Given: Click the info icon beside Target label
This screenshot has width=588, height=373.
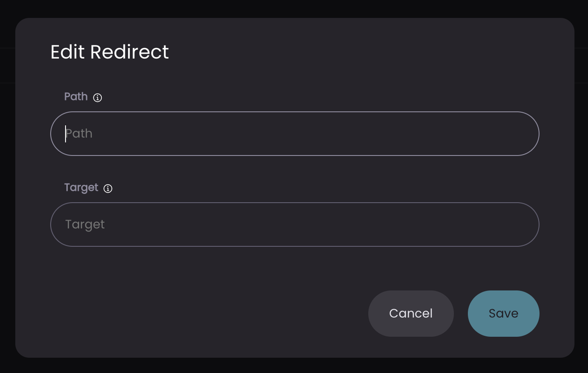Looking at the screenshot, I should [x=108, y=189].
